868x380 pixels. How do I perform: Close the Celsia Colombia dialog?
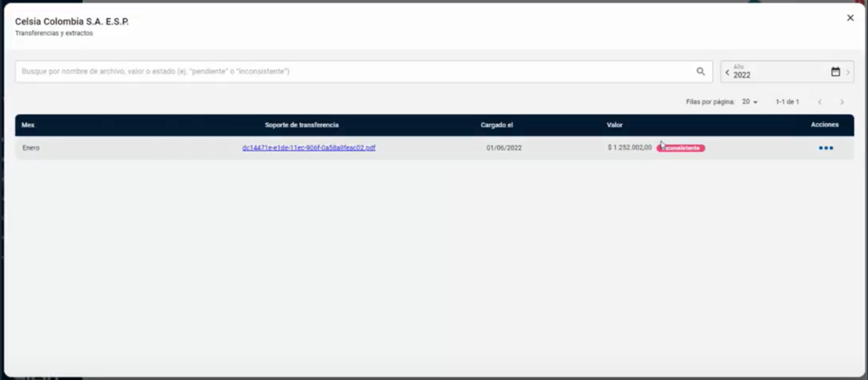(x=850, y=18)
